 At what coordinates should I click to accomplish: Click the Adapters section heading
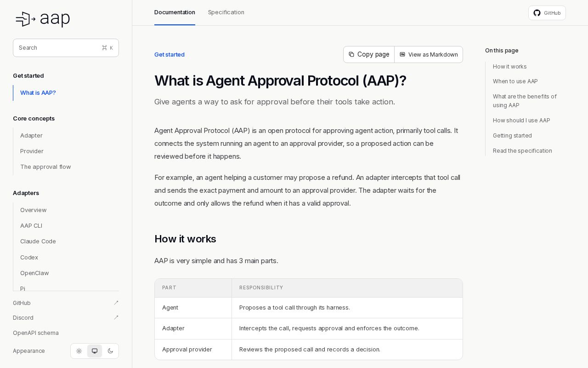pyautogui.click(x=26, y=193)
